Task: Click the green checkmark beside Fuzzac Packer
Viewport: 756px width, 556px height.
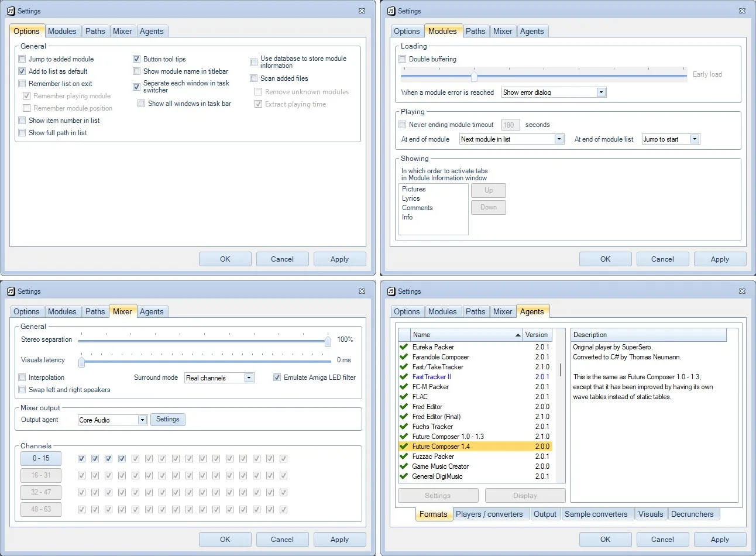Action: tap(404, 457)
